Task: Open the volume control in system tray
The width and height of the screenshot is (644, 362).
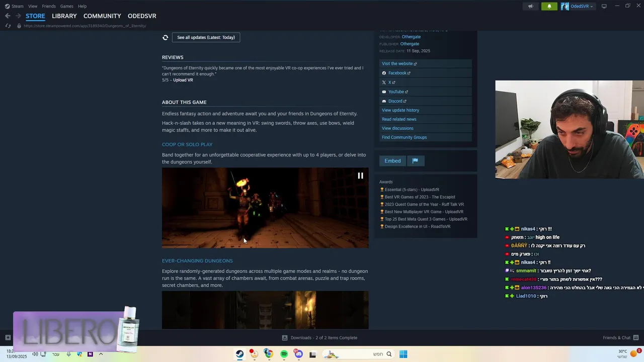Action: 35,354
